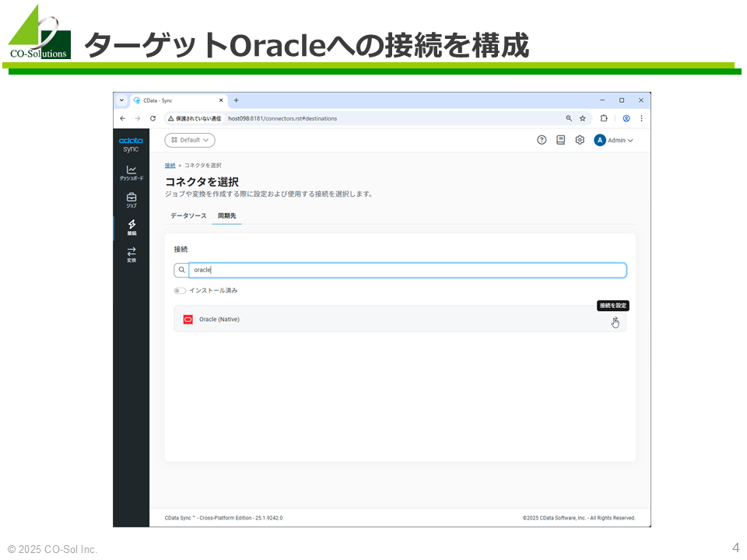
Task: Click the コネクタを選択 page heading
Action: coord(202,182)
